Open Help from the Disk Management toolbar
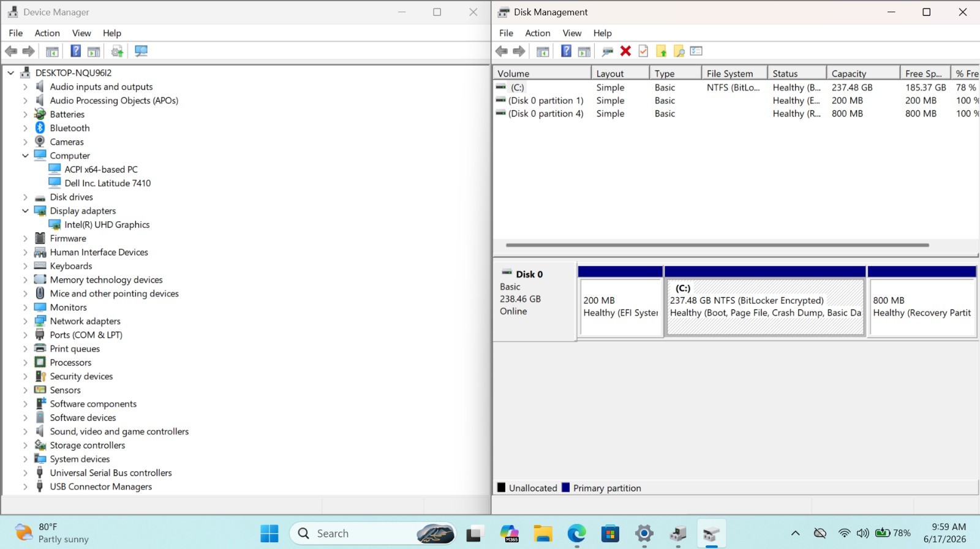Screen dimensions: 980x549 tap(567, 51)
